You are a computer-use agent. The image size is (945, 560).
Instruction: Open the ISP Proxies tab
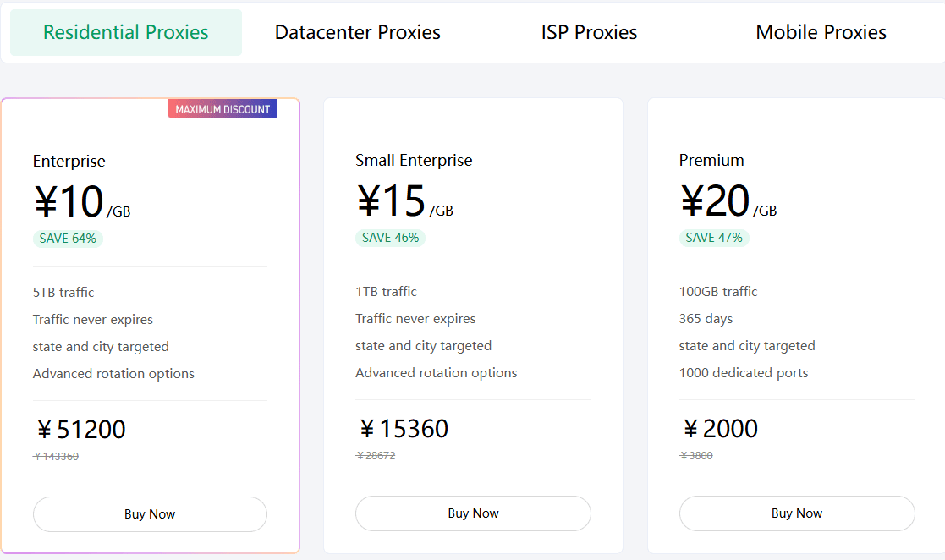pyautogui.click(x=589, y=33)
